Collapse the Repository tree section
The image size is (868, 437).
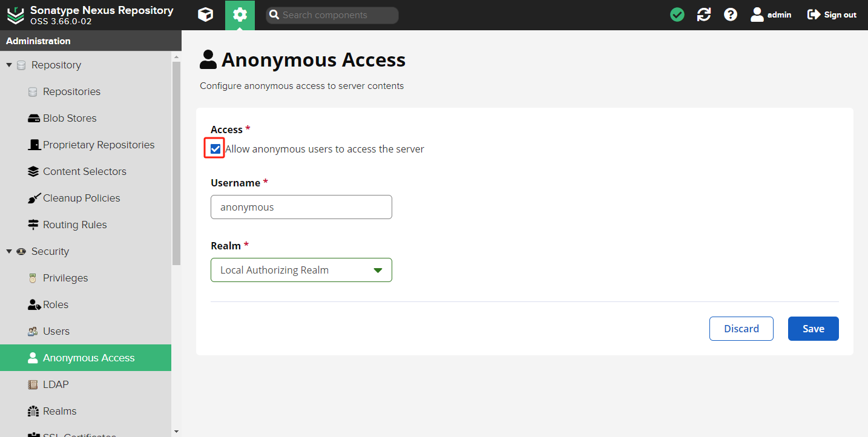pos(9,65)
